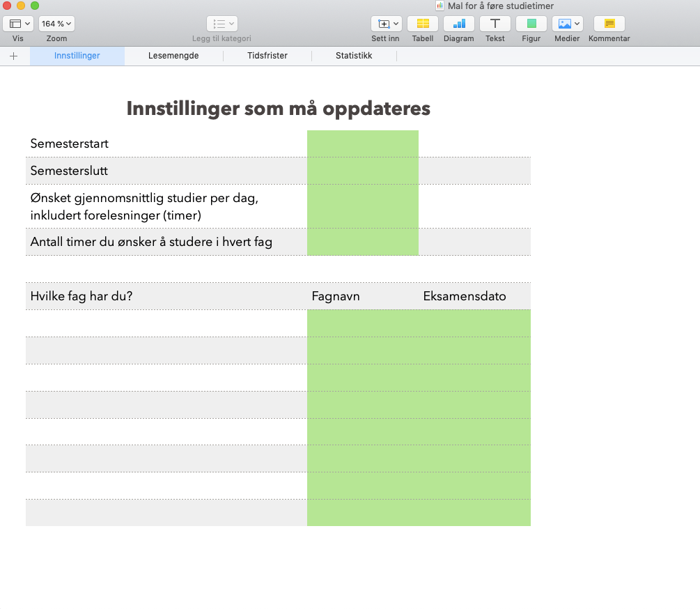Add a note with Kommentar icon
Viewport: 700px width, 609px height.
[x=609, y=24]
